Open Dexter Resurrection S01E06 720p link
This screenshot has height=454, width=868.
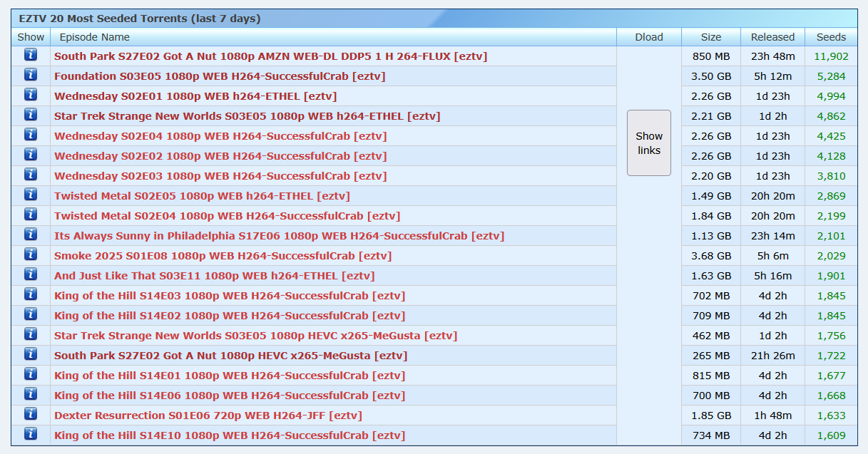(208, 416)
